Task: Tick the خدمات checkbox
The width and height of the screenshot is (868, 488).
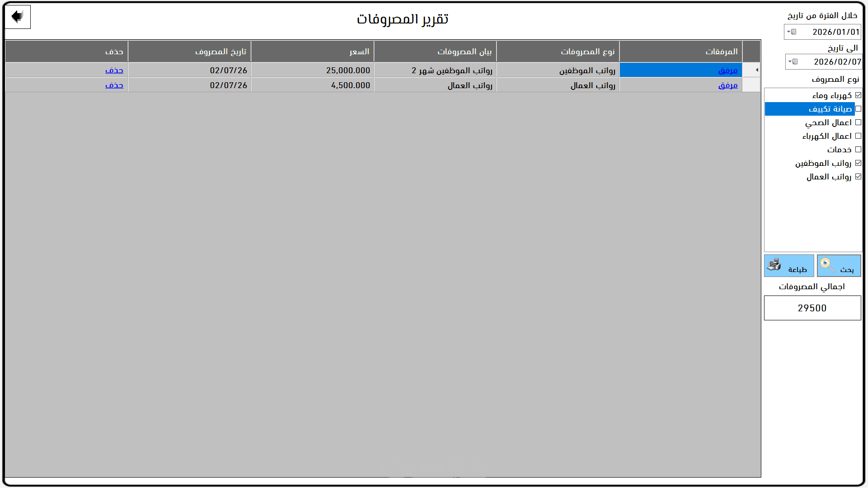Action: (x=858, y=150)
